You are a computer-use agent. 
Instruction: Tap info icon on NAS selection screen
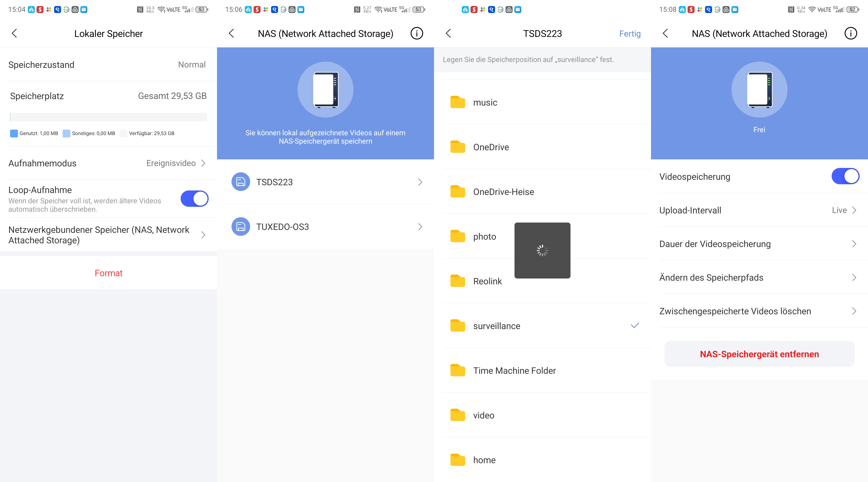pyautogui.click(x=416, y=33)
